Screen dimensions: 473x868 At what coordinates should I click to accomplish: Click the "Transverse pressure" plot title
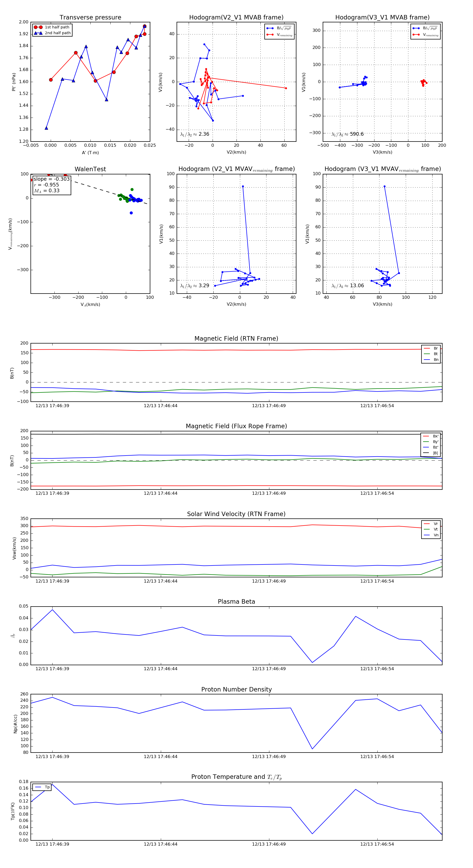pyautogui.click(x=90, y=17)
